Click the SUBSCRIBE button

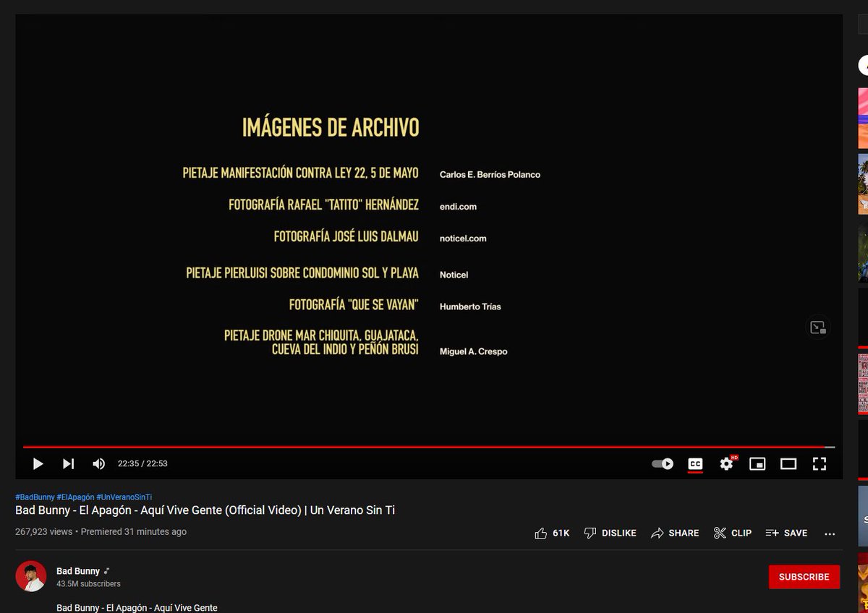point(804,577)
